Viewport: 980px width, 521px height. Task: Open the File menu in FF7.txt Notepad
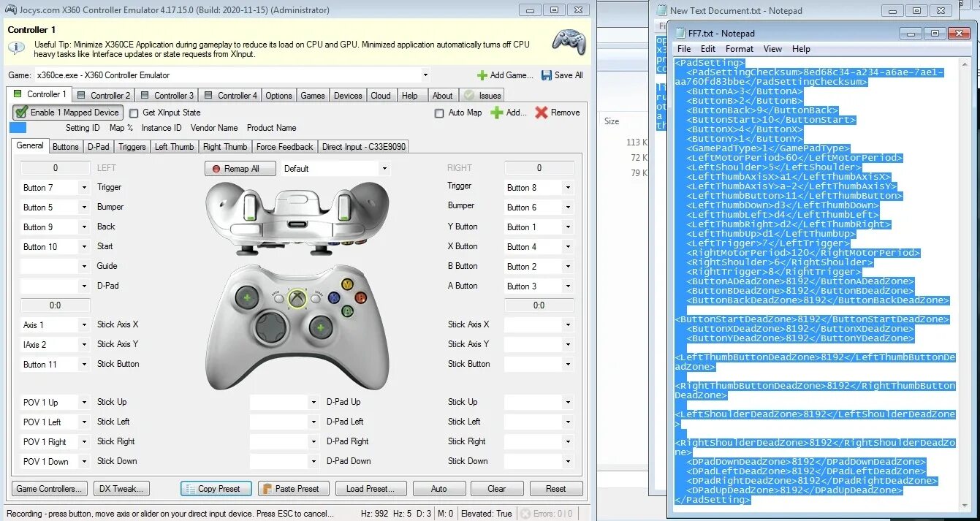pyautogui.click(x=684, y=49)
